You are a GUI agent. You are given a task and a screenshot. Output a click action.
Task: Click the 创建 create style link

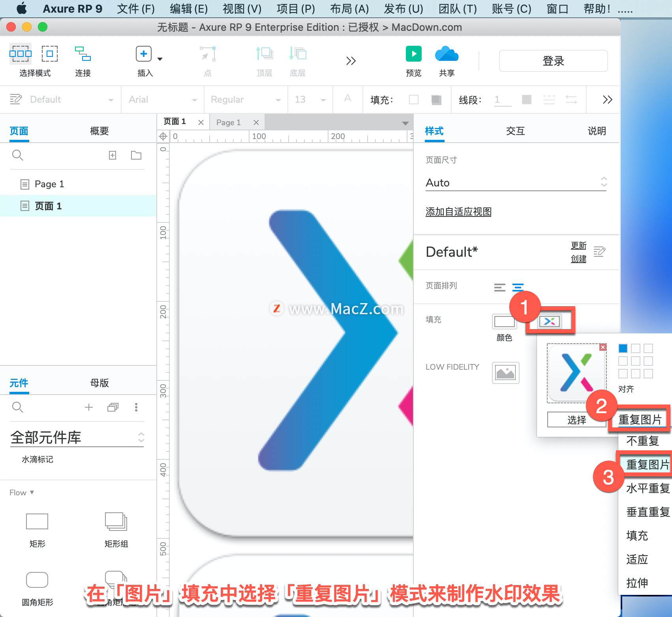coord(579,259)
